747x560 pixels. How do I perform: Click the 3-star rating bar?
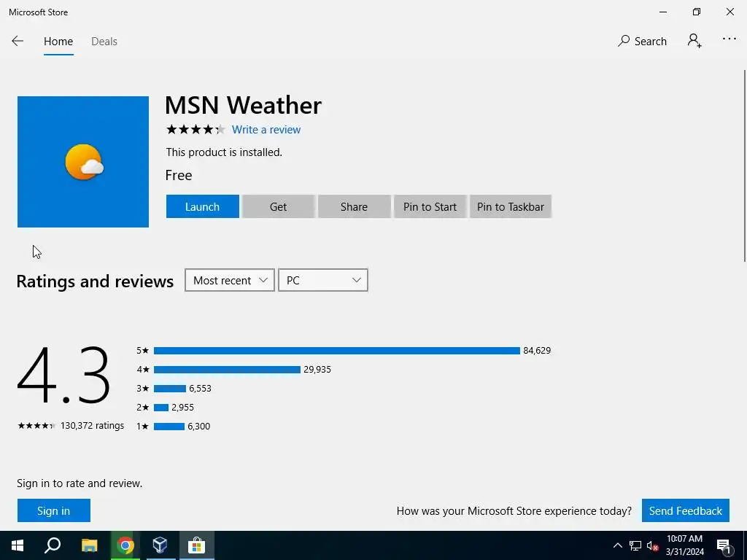click(169, 389)
